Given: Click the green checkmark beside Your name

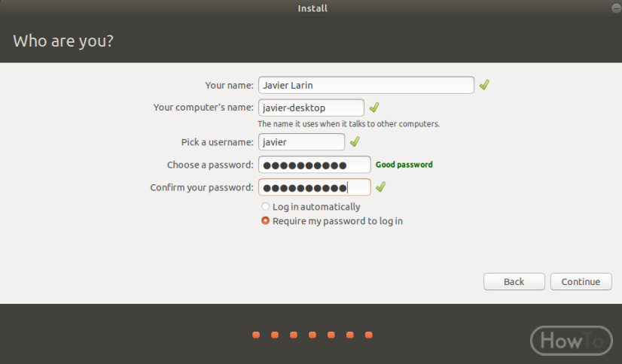Looking at the screenshot, I should click(484, 85).
